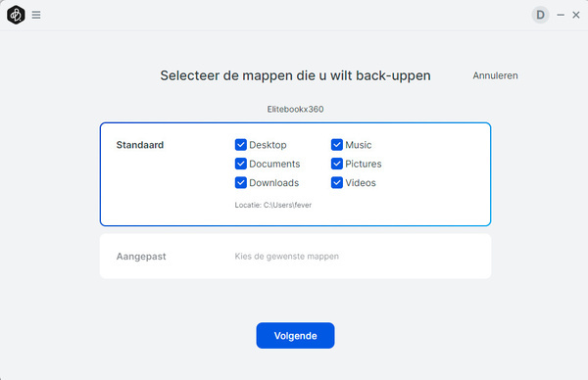Click Annuleren to cancel backup setup
588x380 pixels.
coord(495,75)
